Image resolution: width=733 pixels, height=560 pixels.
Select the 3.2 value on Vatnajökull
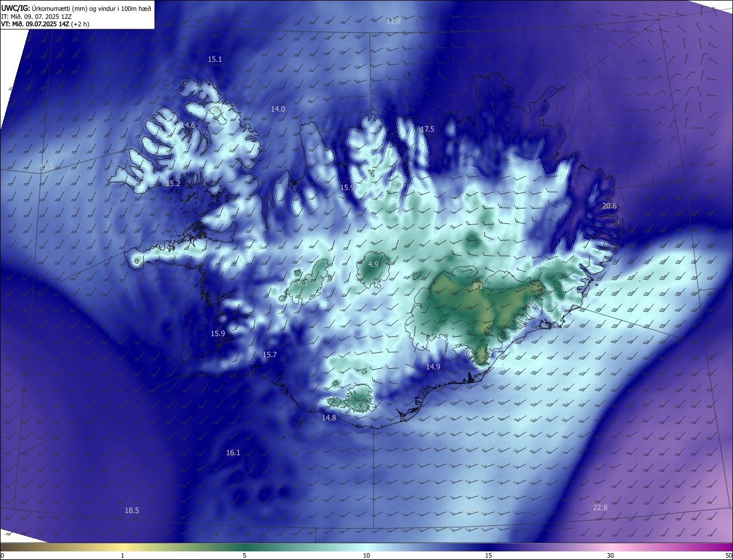(x=476, y=285)
